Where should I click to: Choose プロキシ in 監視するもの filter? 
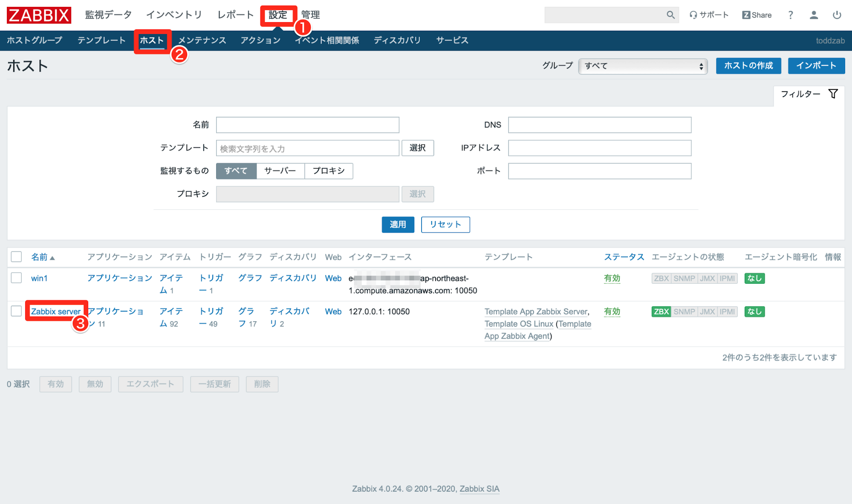pos(329,171)
